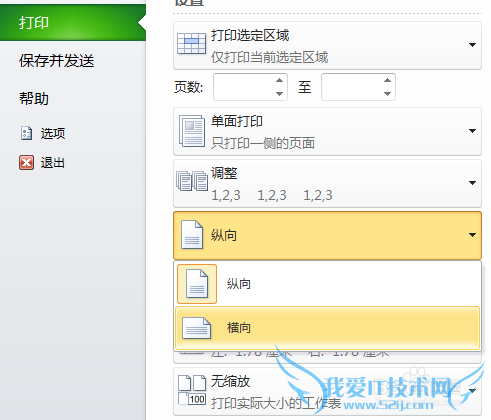Click portrait icon in orientation combo box
This screenshot has width=491, height=420.
click(192, 235)
